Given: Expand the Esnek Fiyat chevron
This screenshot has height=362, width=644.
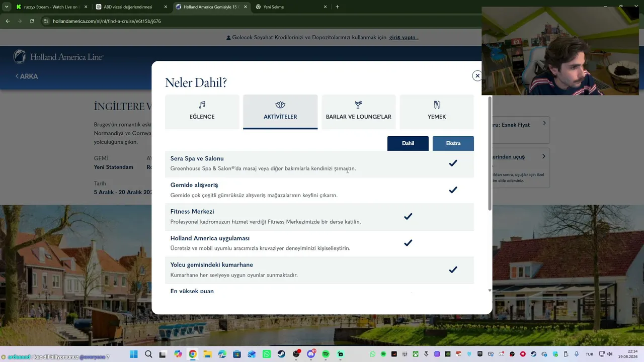Looking at the screenshot, I should click(x=544, y=123).
